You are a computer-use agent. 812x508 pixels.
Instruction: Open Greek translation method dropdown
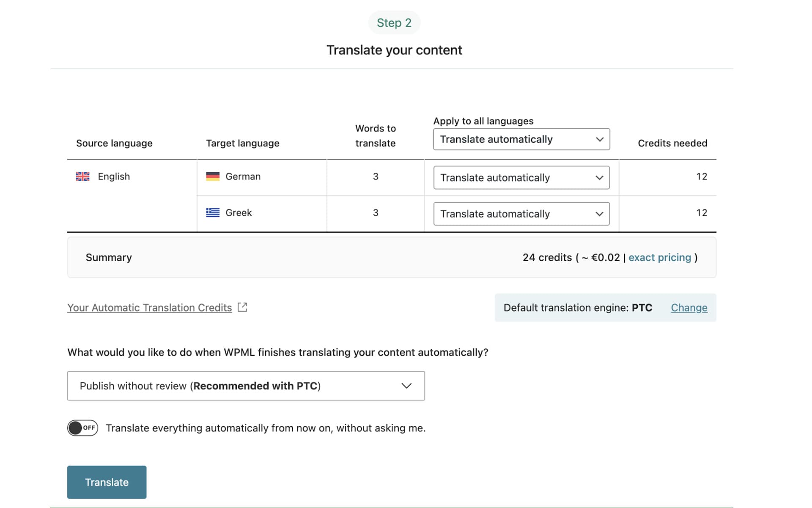point(521,214)
